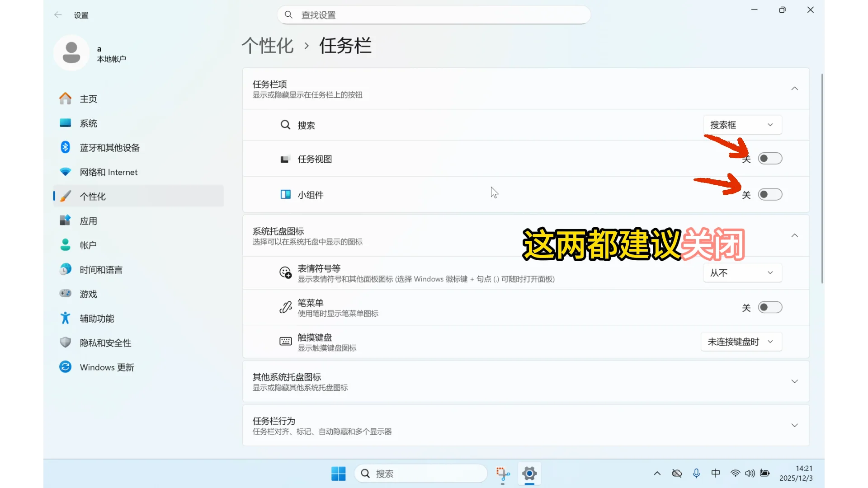Screen dimensions: 868x488
Task: Open the 系统 settings section
Action: [x=88, y=123]
